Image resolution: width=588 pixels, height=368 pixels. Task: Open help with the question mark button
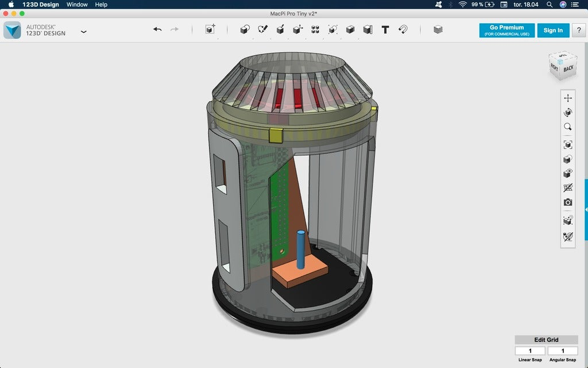[x=579, y=30]
